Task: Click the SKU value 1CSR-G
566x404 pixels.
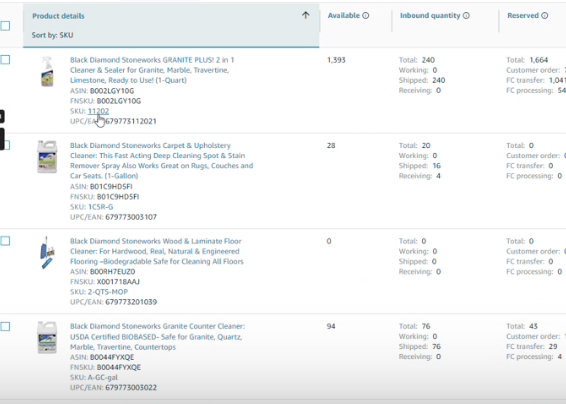Action: coord(100,207)
